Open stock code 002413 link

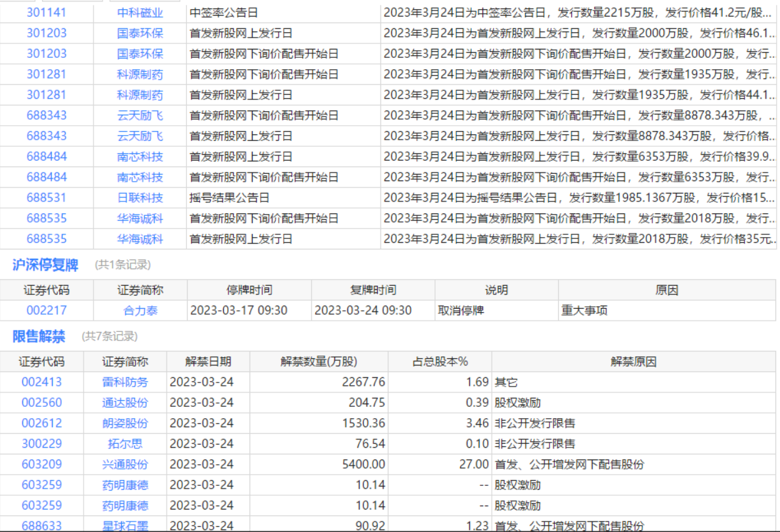click(41, 382)
